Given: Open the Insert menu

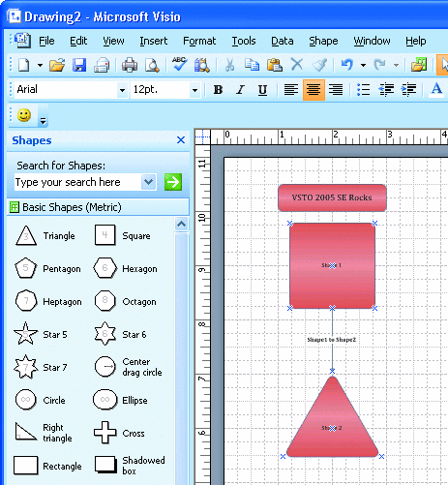Looking at the screenshot, I should pyautogui.click(x=154, y=41).
